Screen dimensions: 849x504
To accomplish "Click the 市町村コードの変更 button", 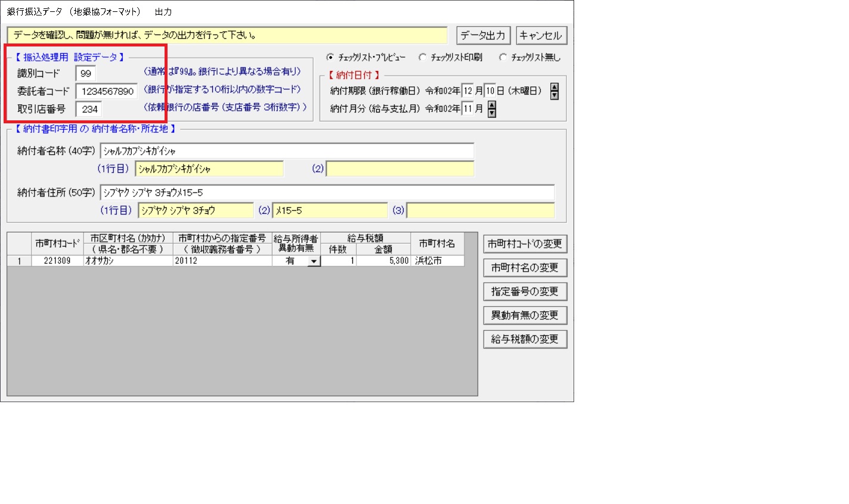I will tap(525, 244).
